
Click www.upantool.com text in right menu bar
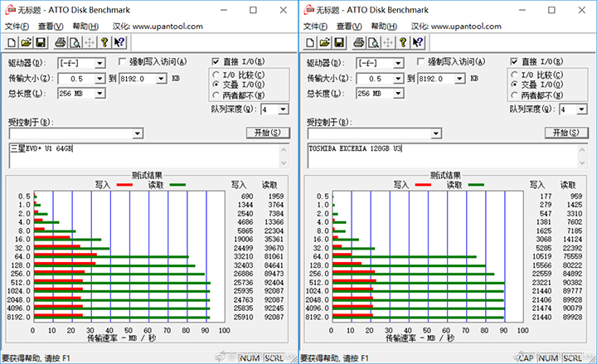click(466, 27)
